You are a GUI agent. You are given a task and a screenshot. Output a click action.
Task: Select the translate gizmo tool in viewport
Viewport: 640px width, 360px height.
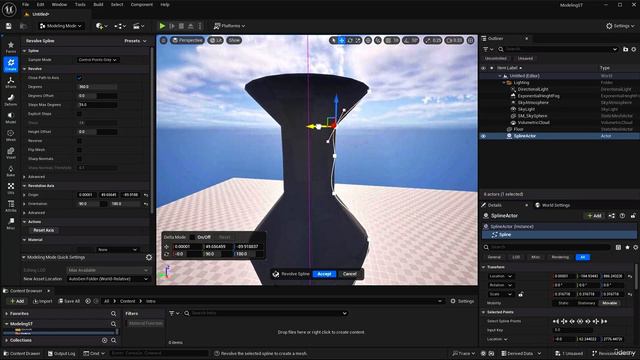pos(342,40)
